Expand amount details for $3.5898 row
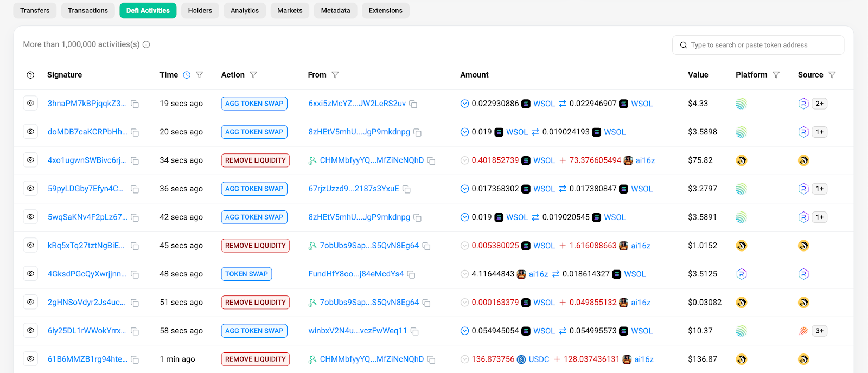Screen dimensions: 868x373 (x=464, y=132)
